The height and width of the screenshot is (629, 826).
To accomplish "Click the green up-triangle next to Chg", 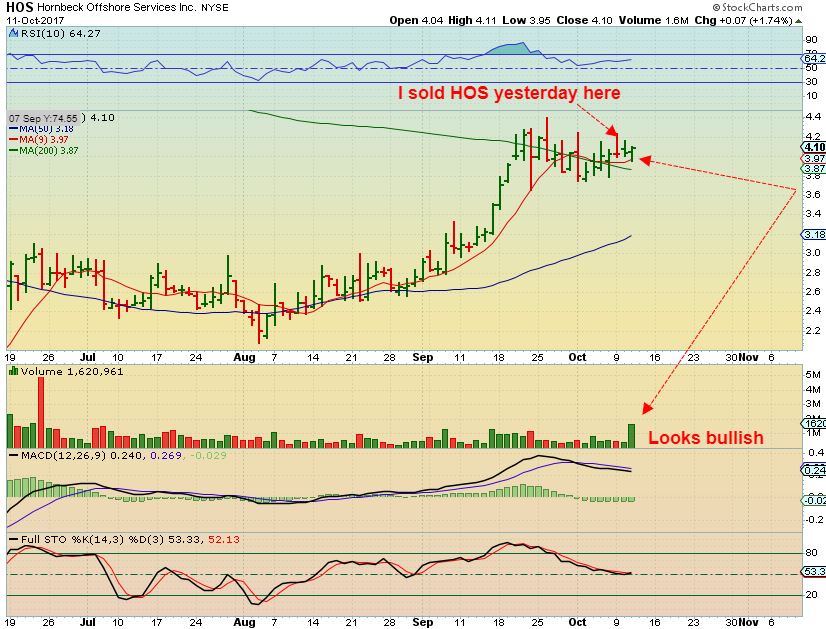I will [799, 21].
